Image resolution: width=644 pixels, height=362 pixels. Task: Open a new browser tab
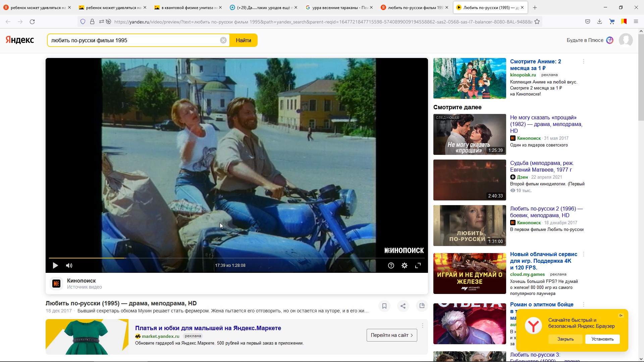[535, 7]
